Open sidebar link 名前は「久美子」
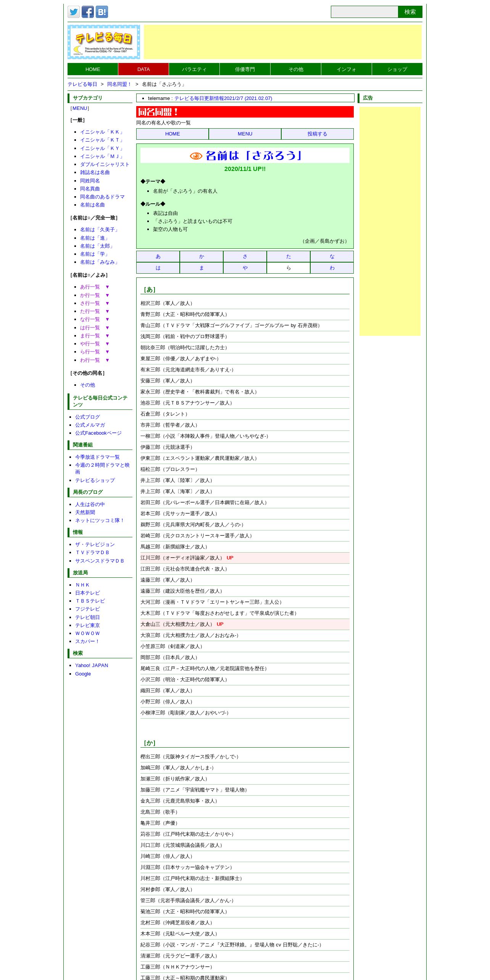Image resolution: width=490 pixels, height=980 pixels. [x=100, y=230]
